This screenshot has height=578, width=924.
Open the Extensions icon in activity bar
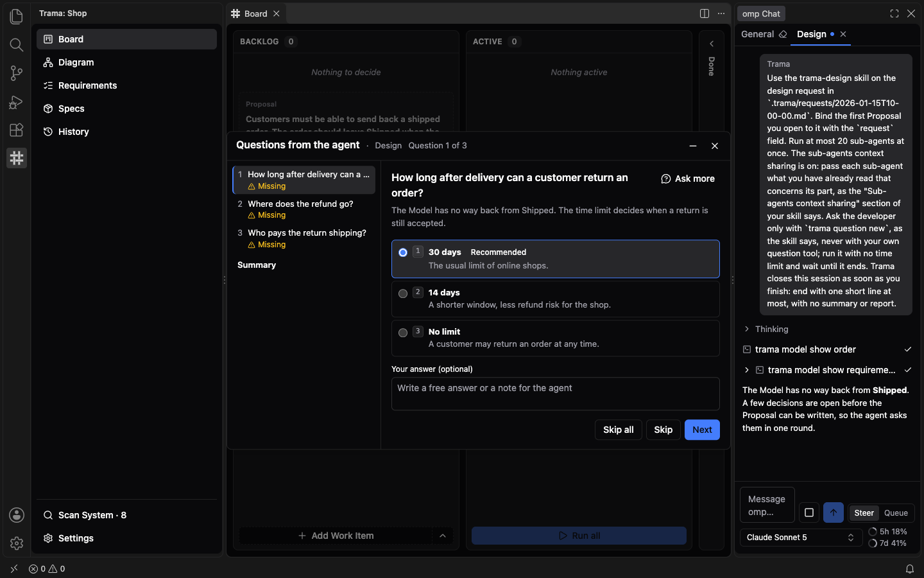pyautogui.click(x=17, y=130)
